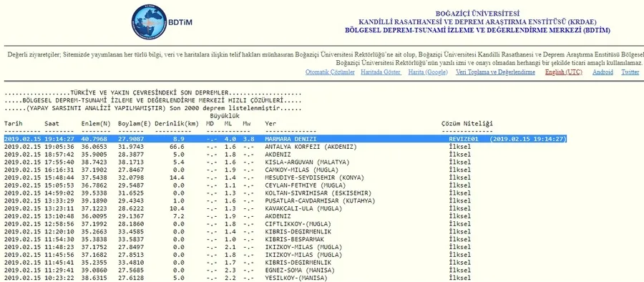Open the Otomatik Çözümler link
The height and width of the screenshot is (282, 644).
click(x=330, y=72)
